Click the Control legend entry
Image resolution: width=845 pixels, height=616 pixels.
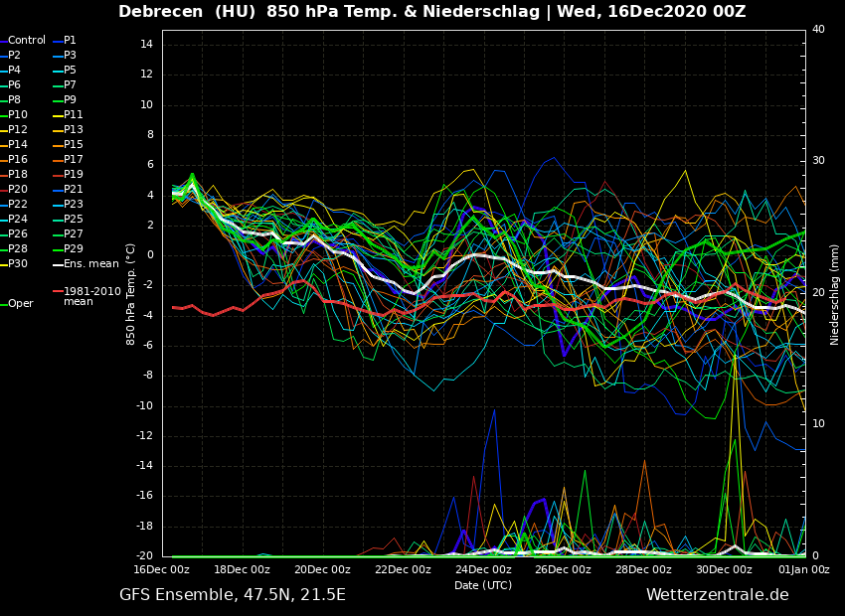pos(27,41)
